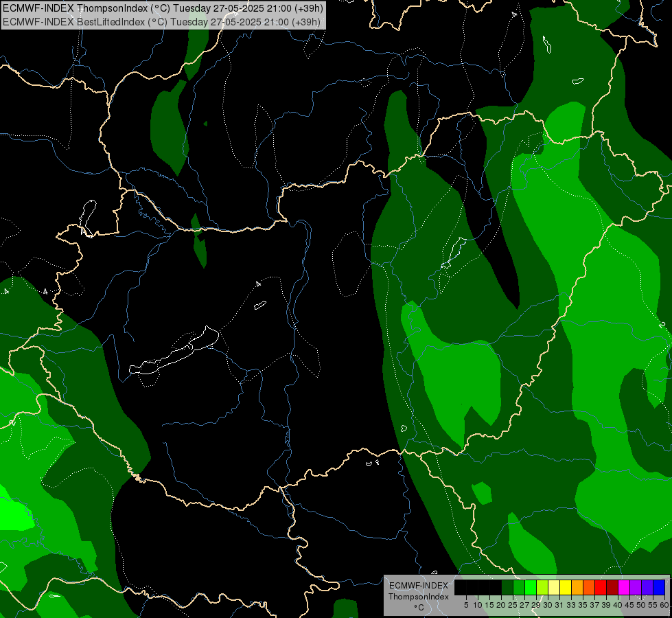Click the legend tick value 20
Image resolution: width=672 pixels, height=618 pixels.
coord(501,605)
